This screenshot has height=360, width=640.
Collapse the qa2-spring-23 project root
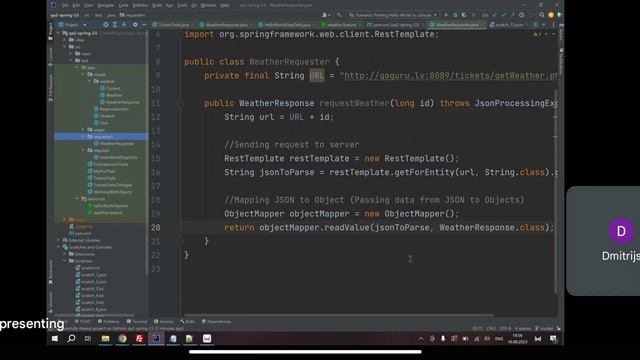tap(59, 33)
